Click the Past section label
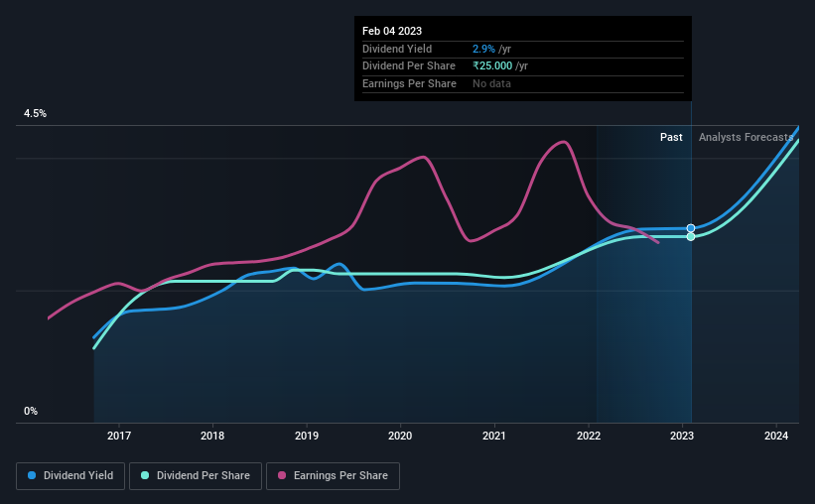The height and width of the screenshot is (504, 815). coord(671,137)
